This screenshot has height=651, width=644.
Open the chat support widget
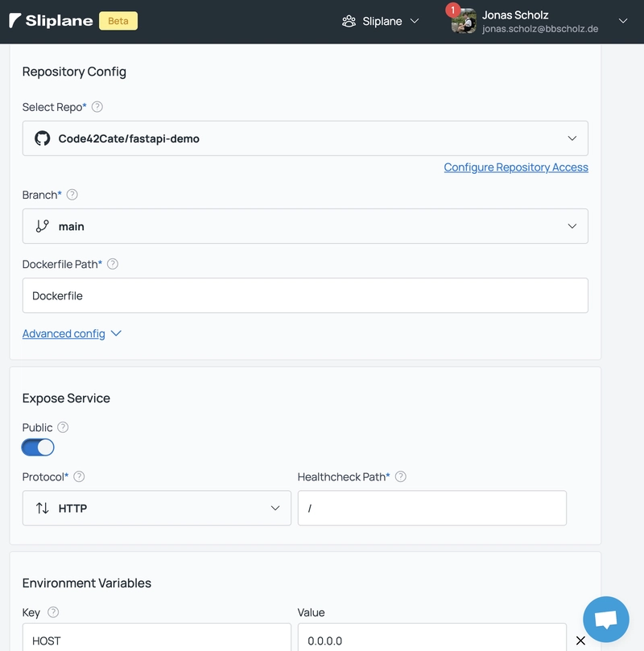605,619
